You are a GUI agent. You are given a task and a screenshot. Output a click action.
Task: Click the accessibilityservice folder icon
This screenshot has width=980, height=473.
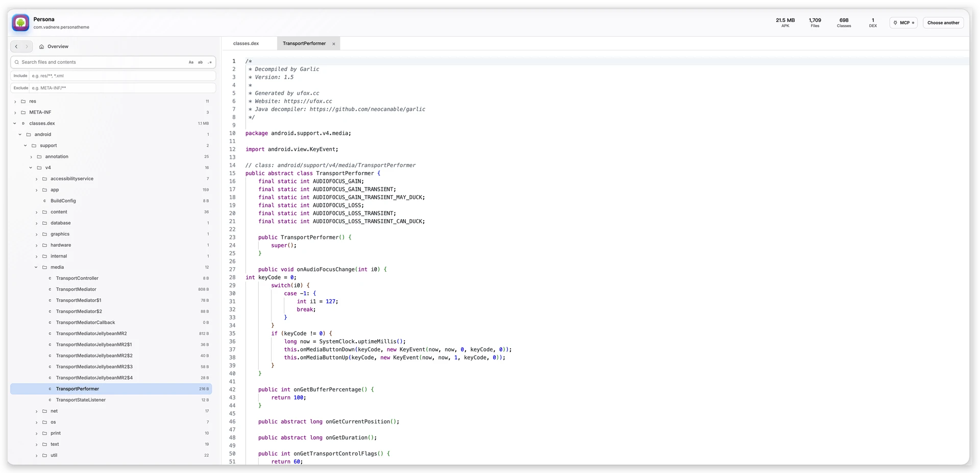point(44,179)
